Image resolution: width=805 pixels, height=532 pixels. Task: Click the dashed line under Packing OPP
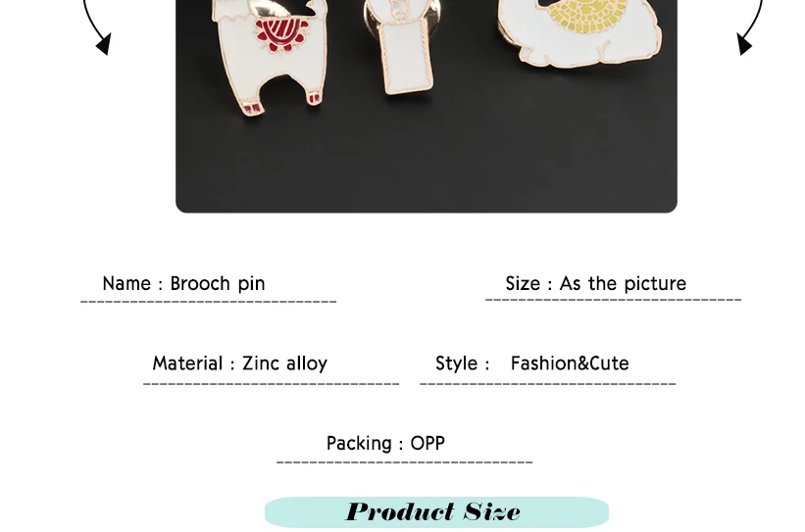pos(405,462)
